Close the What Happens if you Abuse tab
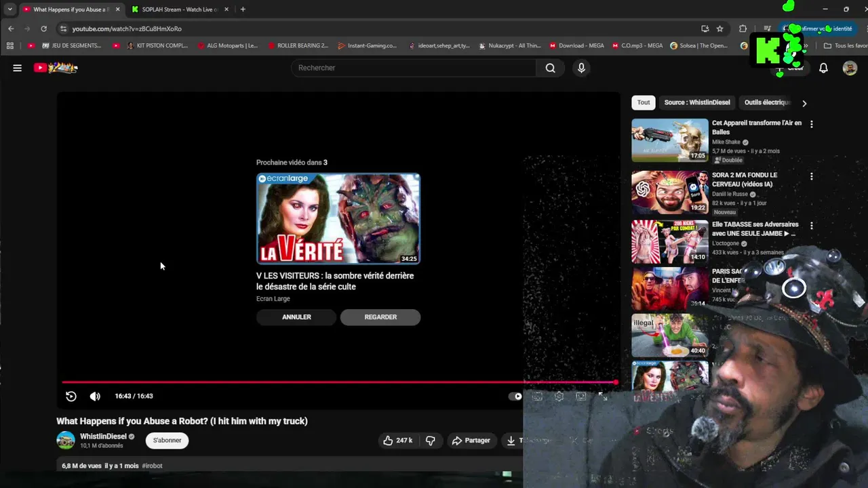This screenshot has height=488, width=868. (117, 9)
